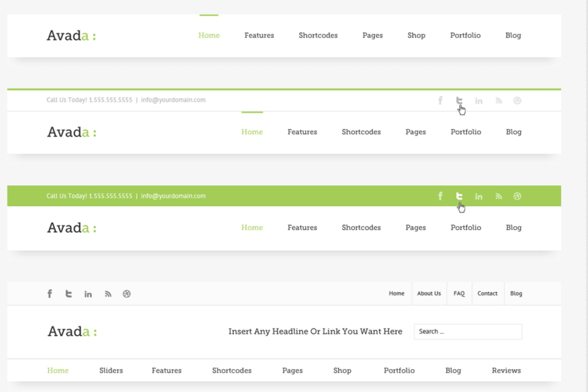The image size is (588, 392).
Task: Open Portfolio in the header without contact bar
Action: pyautogui.click(x=465, y=35)
